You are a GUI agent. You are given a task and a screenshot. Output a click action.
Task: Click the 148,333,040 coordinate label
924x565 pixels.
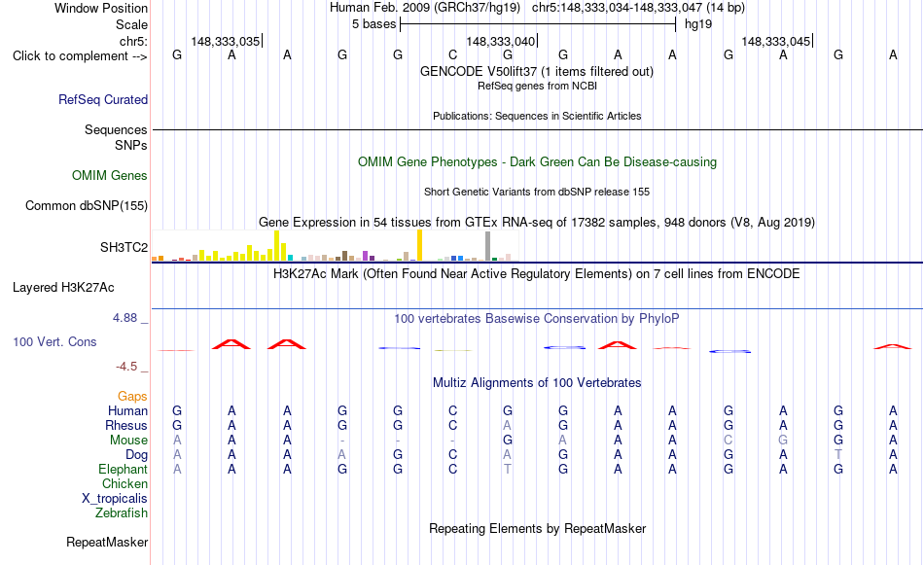[x=500, y=41]
